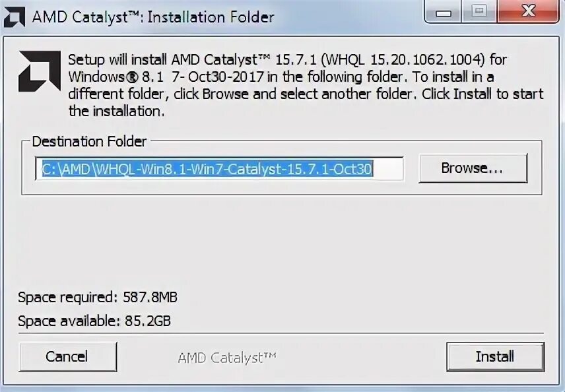Click the disabled maximize window button
Screen dimensions: 565x392
pos(479,11)
